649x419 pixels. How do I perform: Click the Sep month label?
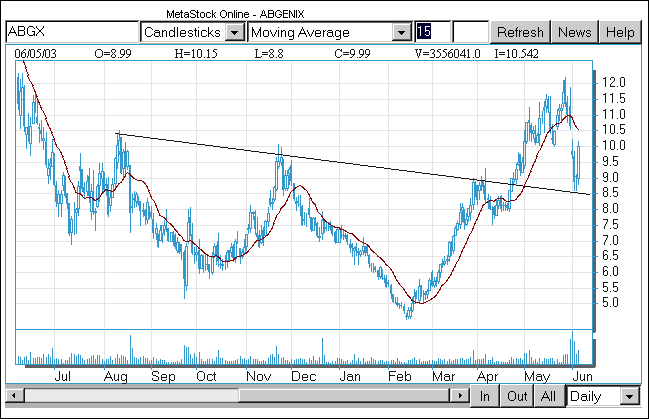coord(163,376)
